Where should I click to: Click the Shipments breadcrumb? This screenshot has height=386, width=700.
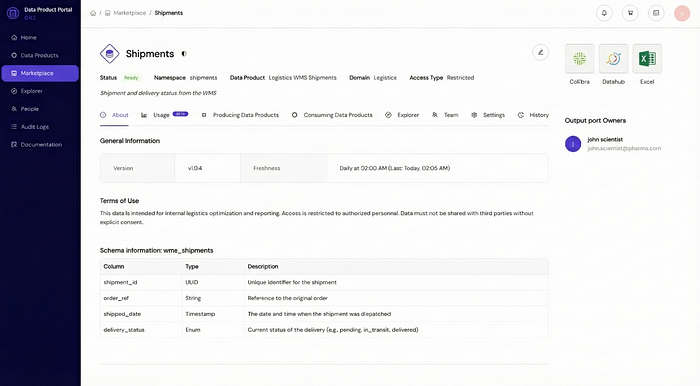tap(169, 13)
